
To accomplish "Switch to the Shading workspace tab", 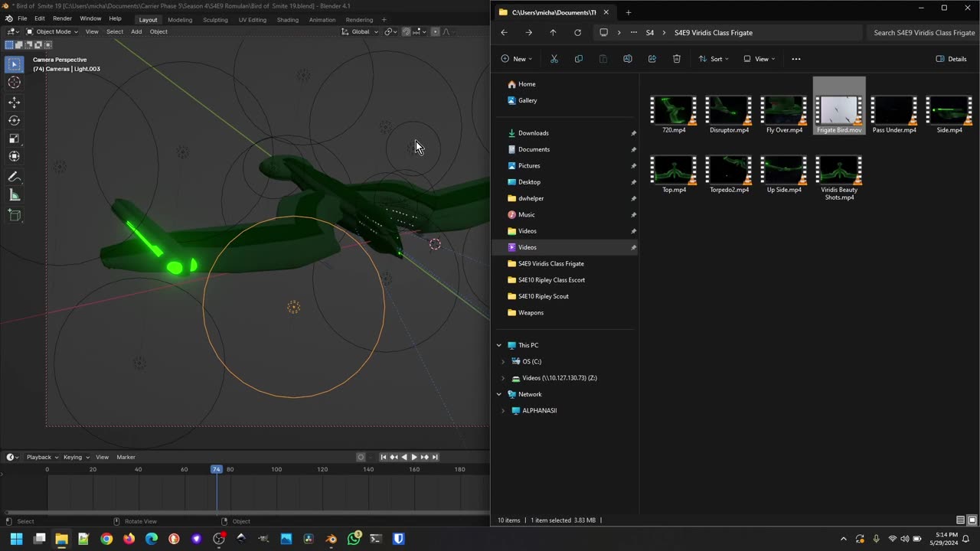I will [288, 19].
